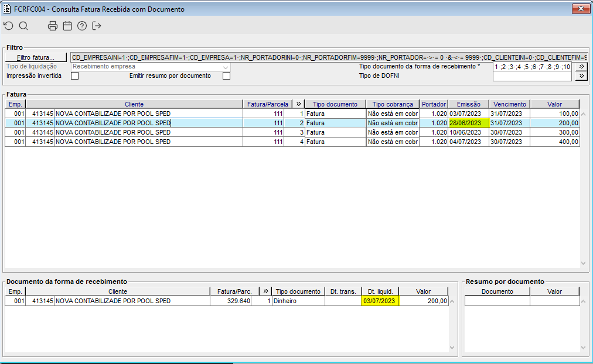The height and width of the screenshot is (364, 593).
Task: Click the » column expander in Fatura grid header
Action: [x=298, y=104]
